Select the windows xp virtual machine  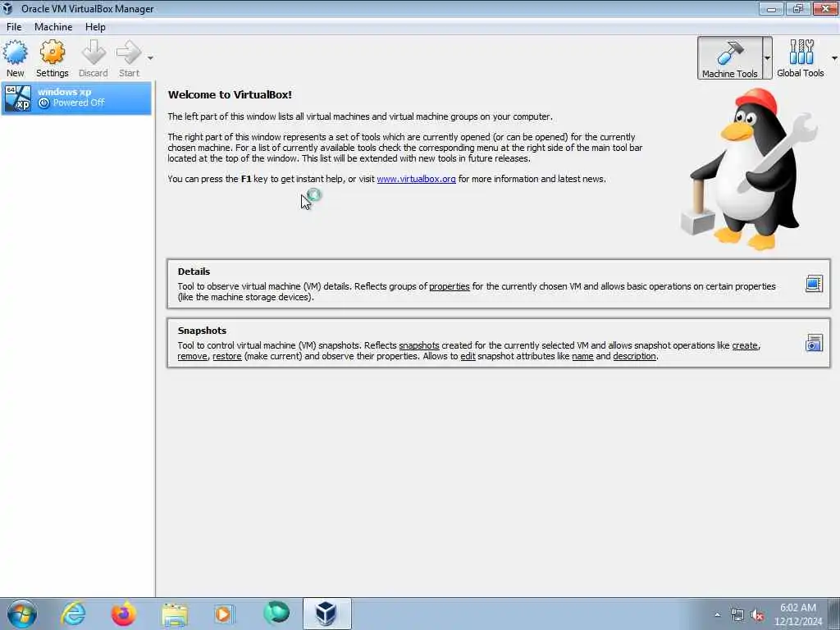[x=76, y=98]
